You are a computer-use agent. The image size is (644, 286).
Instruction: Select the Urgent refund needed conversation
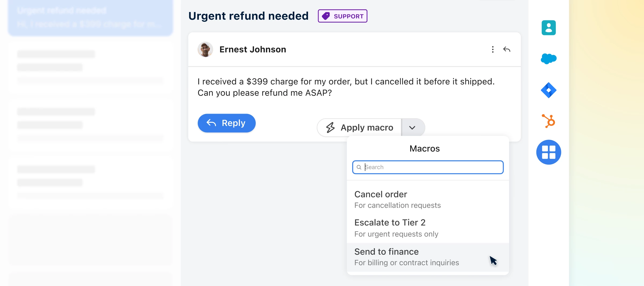(90, 17)
